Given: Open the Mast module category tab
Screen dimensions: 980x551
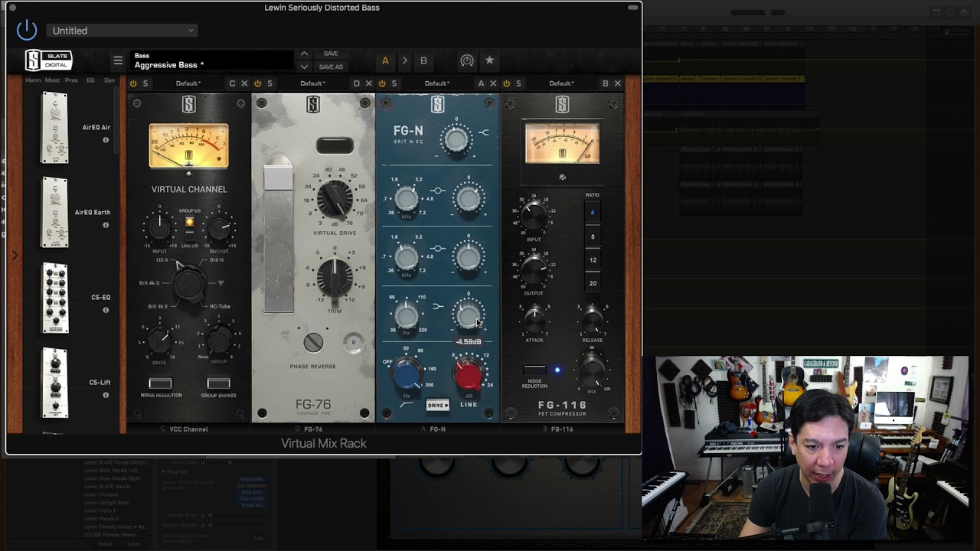Looking at the screenshot, I should click(x=52, y=80).
